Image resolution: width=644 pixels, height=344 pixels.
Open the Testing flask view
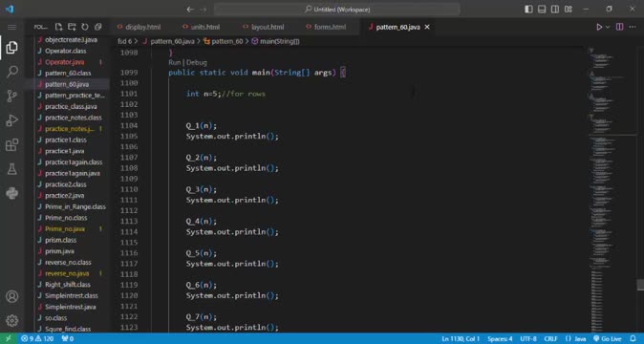point(11,169)
